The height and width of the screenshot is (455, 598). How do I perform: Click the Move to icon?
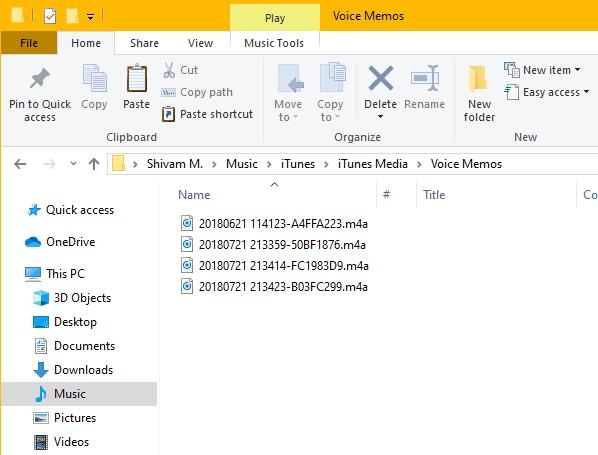(291, 79)
